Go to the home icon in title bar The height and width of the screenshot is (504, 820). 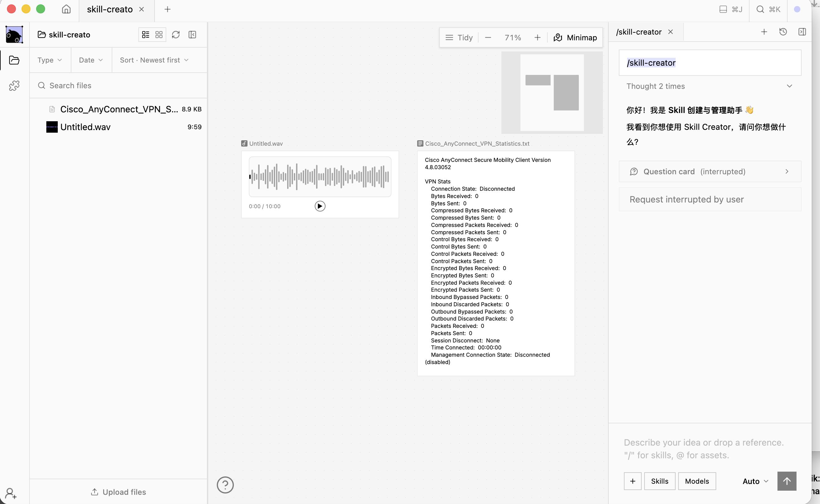[x=66, y=9]
